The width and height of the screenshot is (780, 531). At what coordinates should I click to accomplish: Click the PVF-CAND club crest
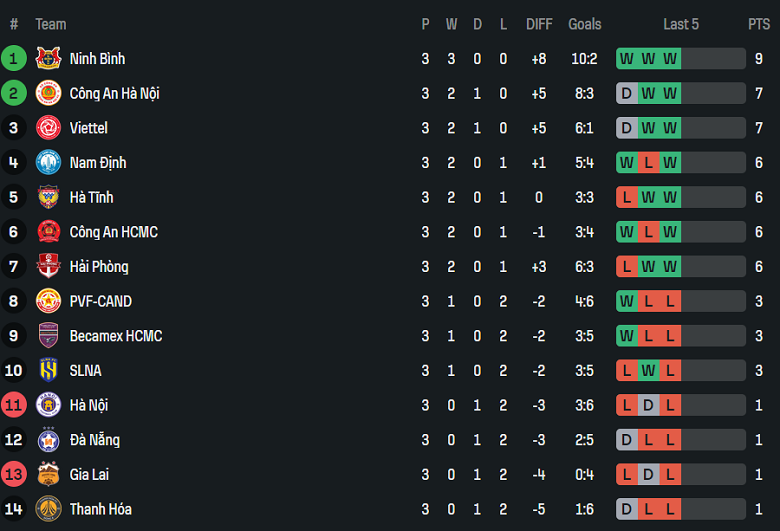pos(48,301)
